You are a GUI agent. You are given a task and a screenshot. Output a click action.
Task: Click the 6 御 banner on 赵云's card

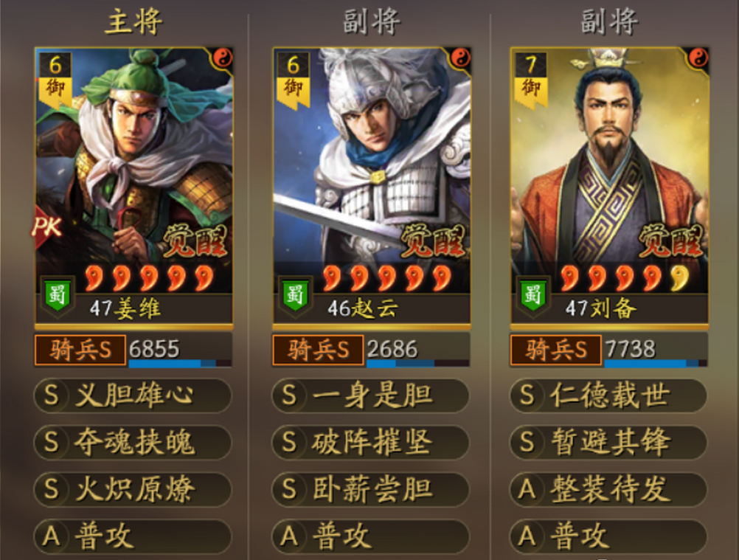point(293,79)
